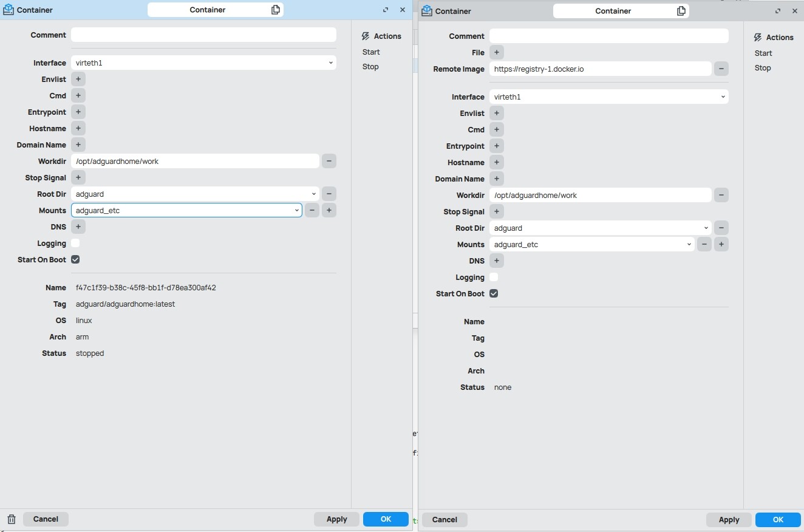Add another mount in left Container window
The height and width of the screenshot is (532, 804).
pos(329,210)
